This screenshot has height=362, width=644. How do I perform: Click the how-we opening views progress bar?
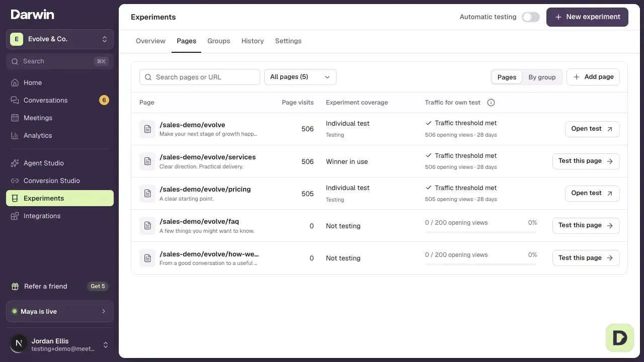[x=481, y=264]
